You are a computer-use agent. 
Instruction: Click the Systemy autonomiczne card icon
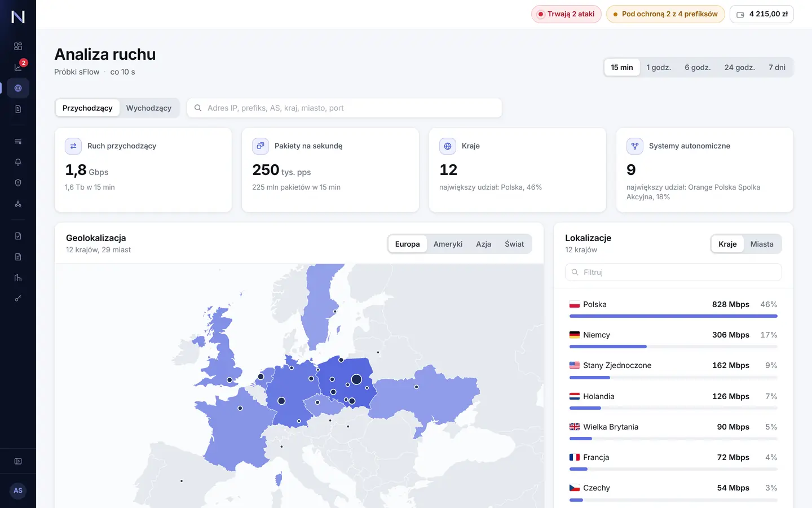[635, 146]
